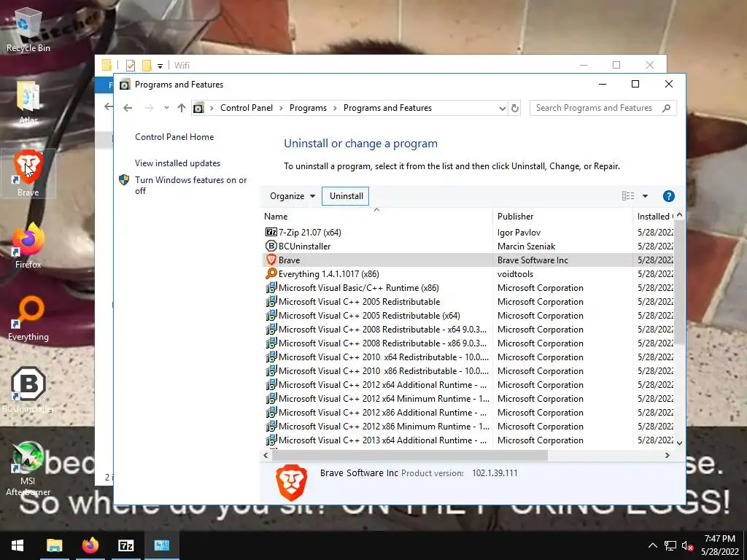Select Visual C++ 2010 x64 Redistributable row

(x=467, y=357)
